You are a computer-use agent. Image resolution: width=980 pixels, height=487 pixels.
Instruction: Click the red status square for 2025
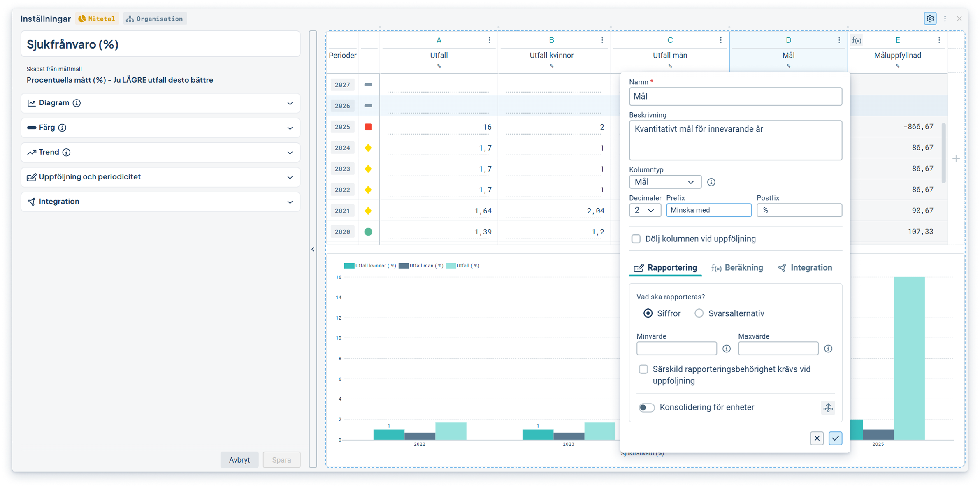(368, 127)
